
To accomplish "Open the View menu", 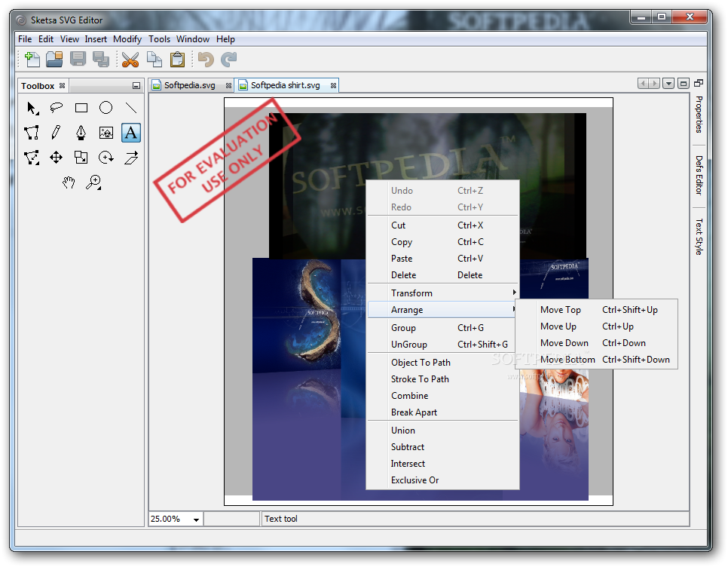I will pyautogui.click(x=69, y=39).
